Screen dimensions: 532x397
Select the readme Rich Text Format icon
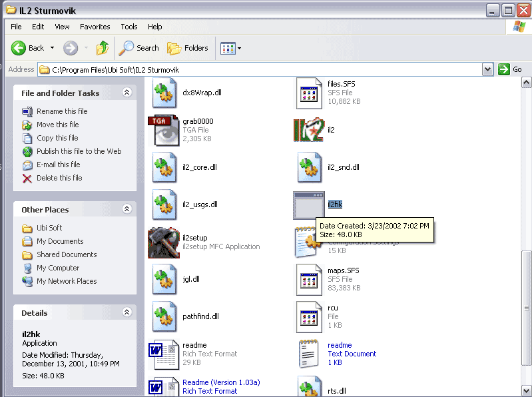164,354
